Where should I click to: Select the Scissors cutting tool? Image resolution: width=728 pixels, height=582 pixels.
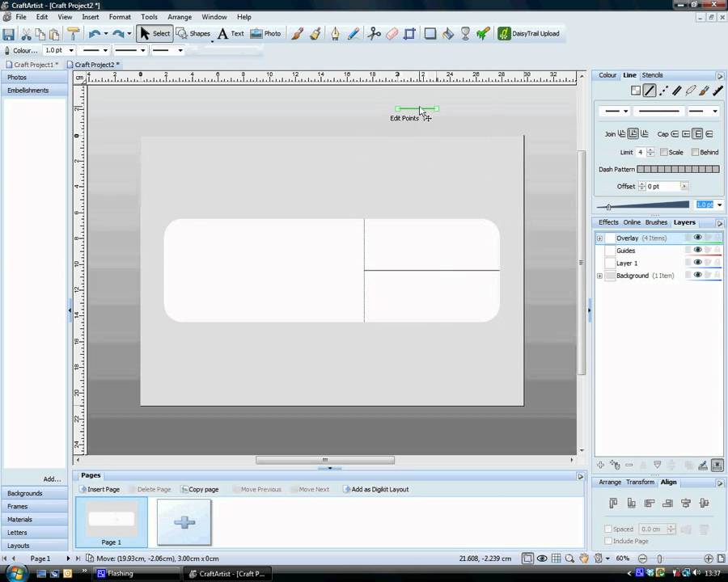(x=374, y=34)
